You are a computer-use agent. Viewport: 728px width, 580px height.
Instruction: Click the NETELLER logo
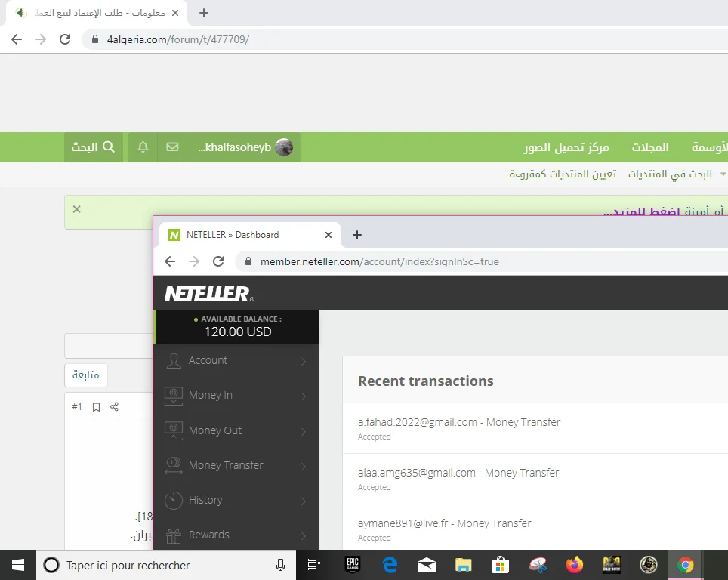pos(209,293)
